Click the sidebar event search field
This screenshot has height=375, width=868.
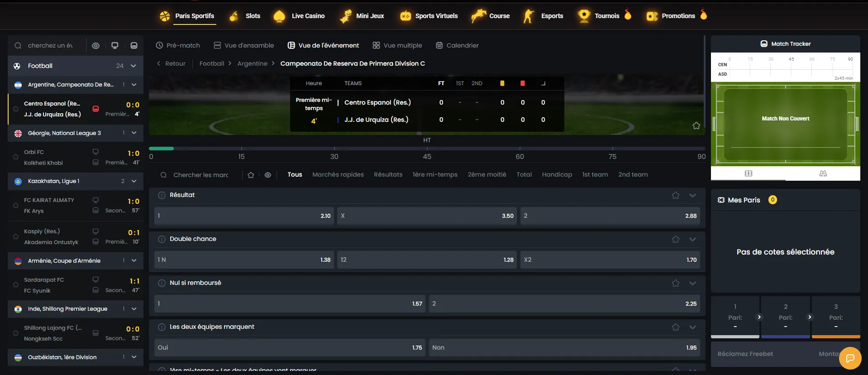[50, 46]
